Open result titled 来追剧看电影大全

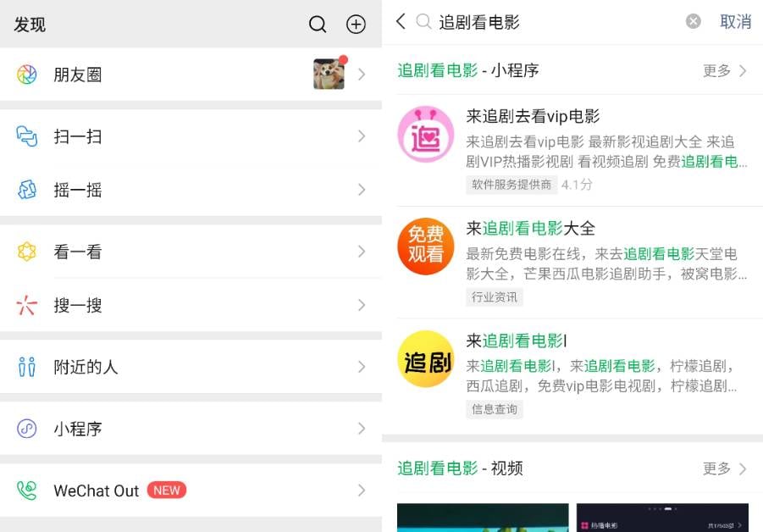point(530,228)
